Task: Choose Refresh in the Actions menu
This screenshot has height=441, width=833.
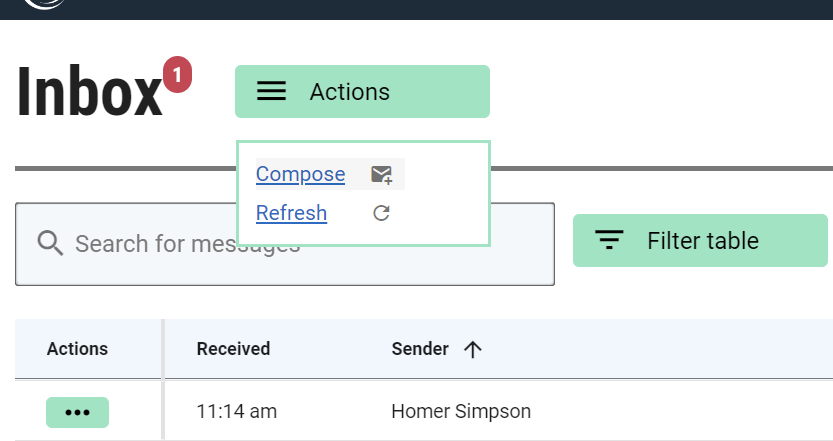Action: [x=291, y=213]
